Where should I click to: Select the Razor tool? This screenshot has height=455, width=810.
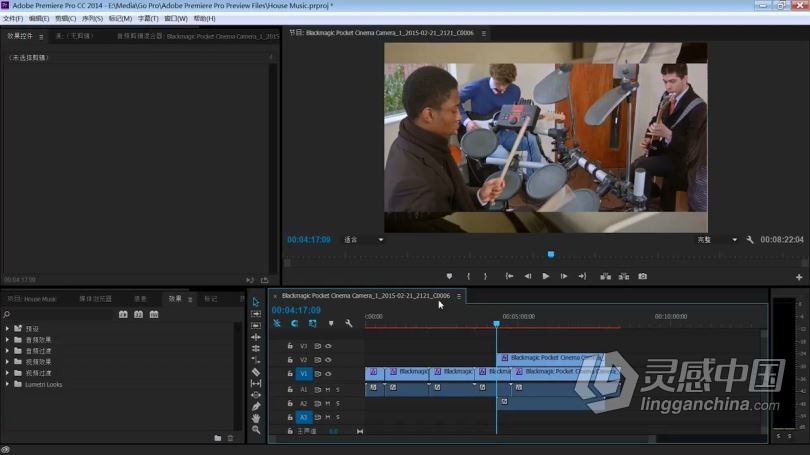pyautogui.click(x=256, y=372)
